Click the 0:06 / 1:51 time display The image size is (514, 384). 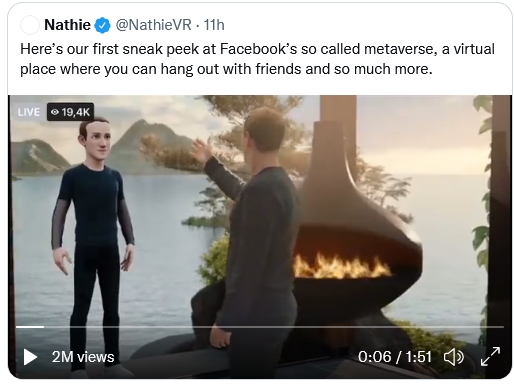coord(395,357)
